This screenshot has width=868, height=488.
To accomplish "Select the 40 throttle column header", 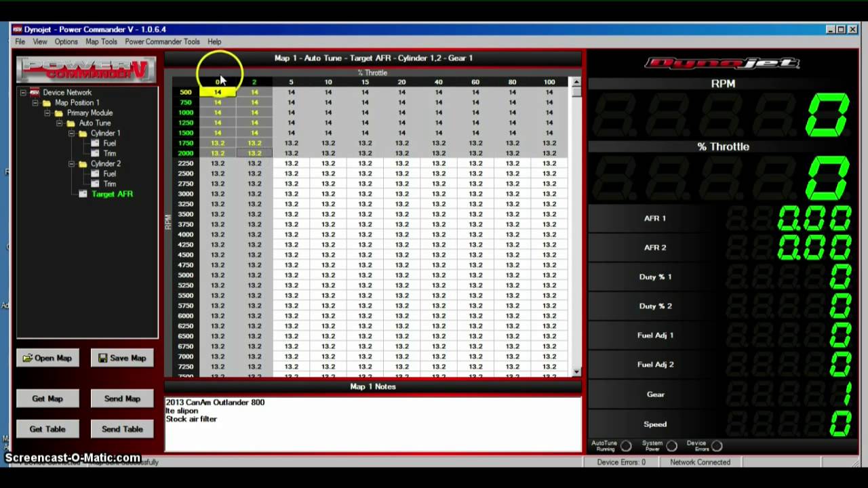I will (x=439, y=82).
